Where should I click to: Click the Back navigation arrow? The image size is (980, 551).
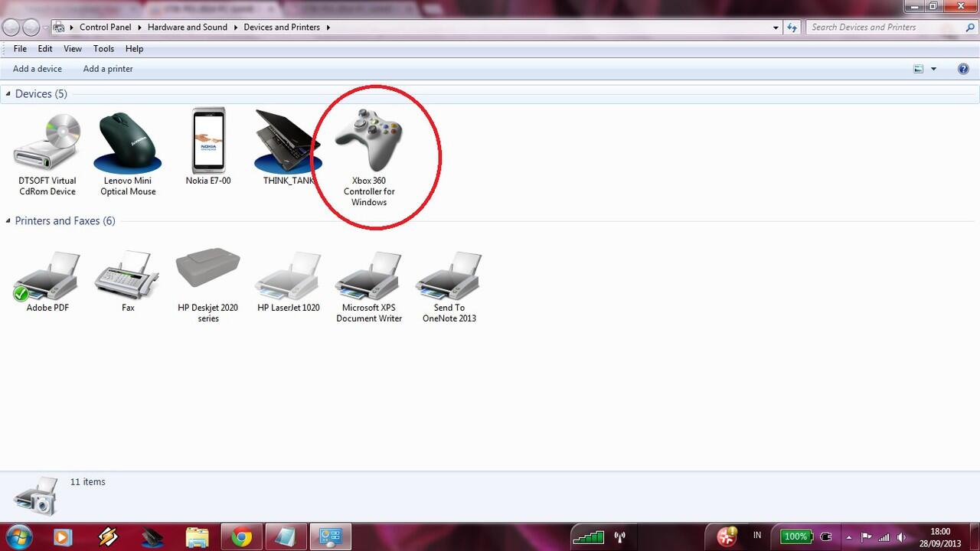pyautogui.click(x=11, y=28)
